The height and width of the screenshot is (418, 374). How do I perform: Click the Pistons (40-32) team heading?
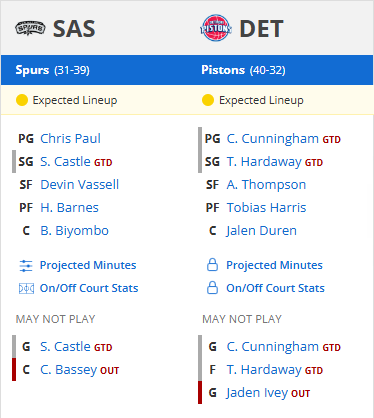243,70
